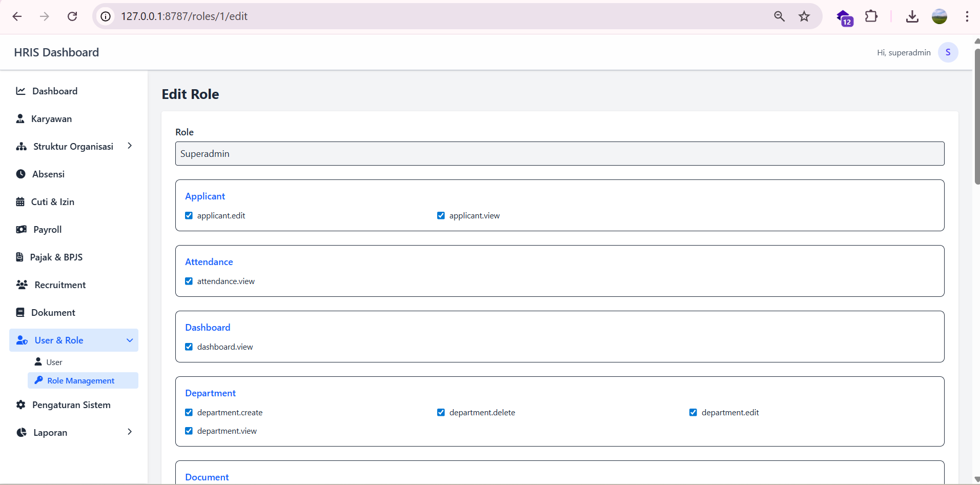Viewport: 980px width, 485px height.
Task: Expand the Struktur Organisasi submenu arrow
Action: click(x=130, y=146)
